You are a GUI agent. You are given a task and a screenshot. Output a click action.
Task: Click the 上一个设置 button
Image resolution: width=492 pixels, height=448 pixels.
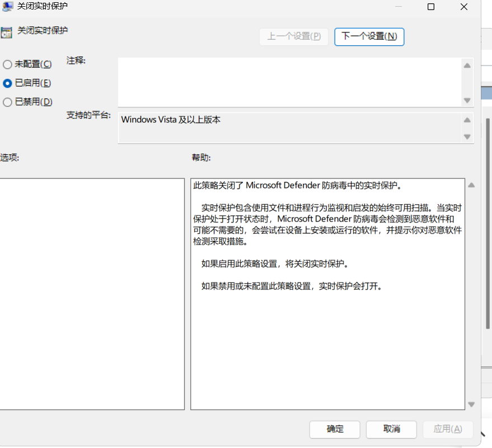click(293, 36)
